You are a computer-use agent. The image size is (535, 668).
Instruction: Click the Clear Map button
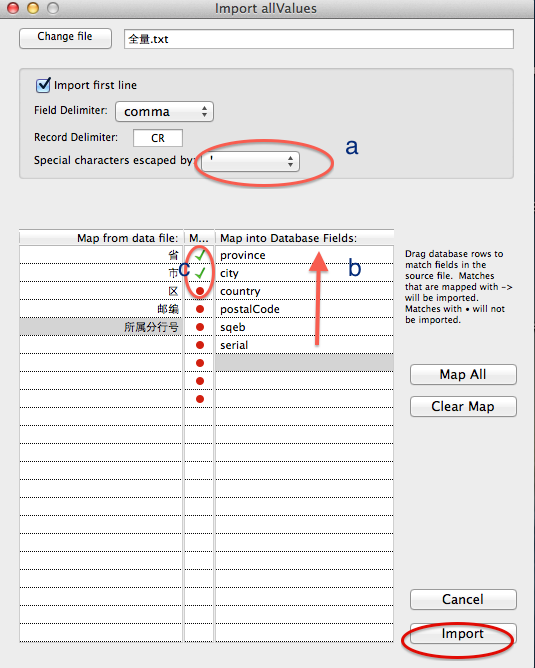click(463, 406)
